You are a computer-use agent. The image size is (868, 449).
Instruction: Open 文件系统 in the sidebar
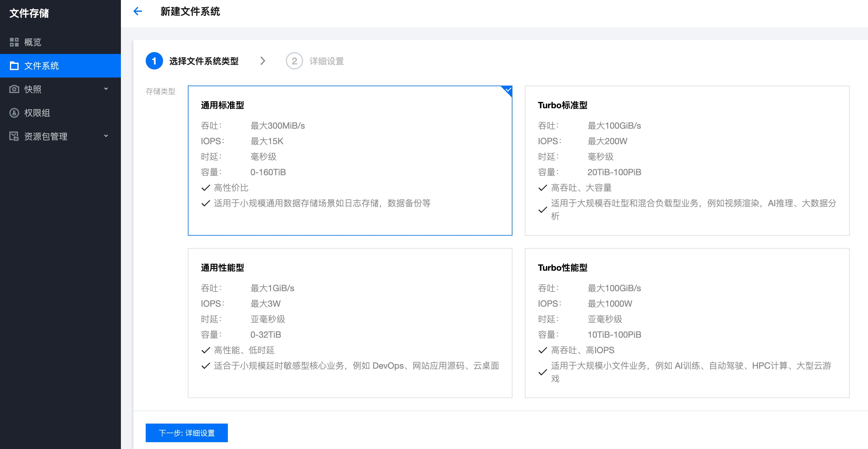60,66
